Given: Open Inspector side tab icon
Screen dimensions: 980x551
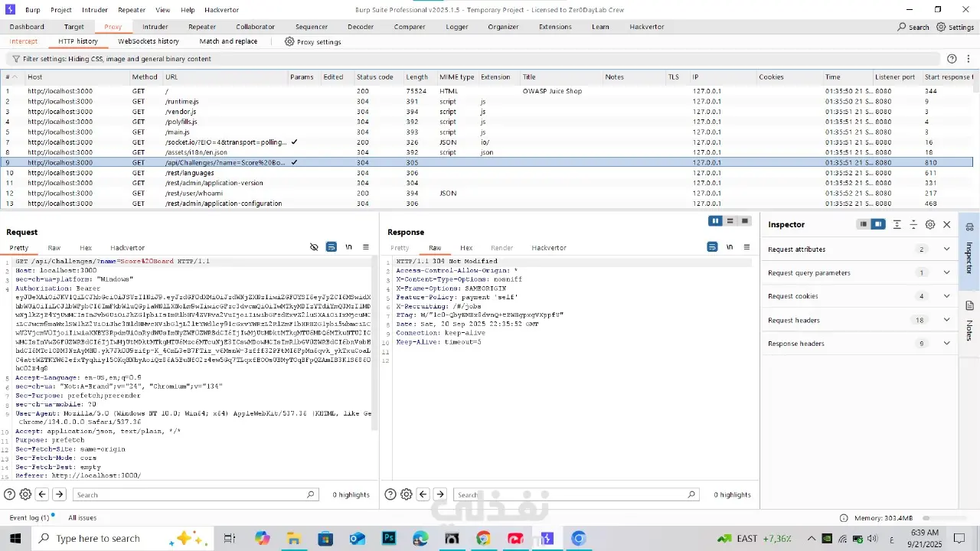Looking at the screenshot, I should tap(969, 227).
